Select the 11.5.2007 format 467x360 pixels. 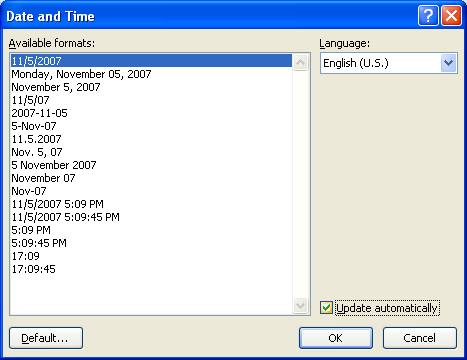tap(151, 139)
